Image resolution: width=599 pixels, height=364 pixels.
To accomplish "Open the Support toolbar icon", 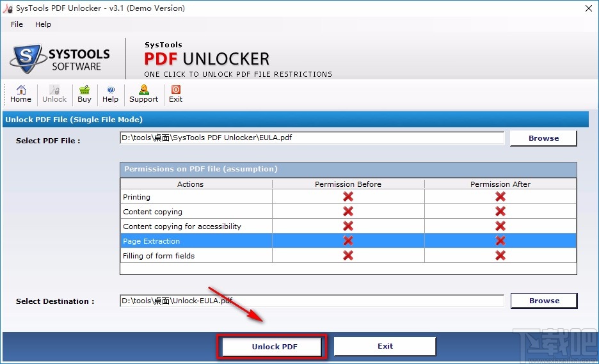I will 143,94.
